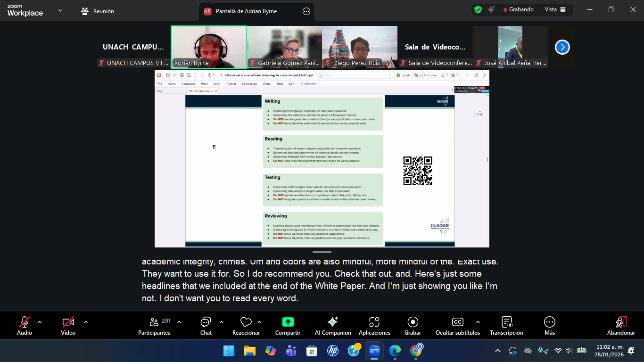Open the Zoom Workplace dropdown chevron
Image resolution: width=644 pixels, height=362 pixels.
click(60, 10)
